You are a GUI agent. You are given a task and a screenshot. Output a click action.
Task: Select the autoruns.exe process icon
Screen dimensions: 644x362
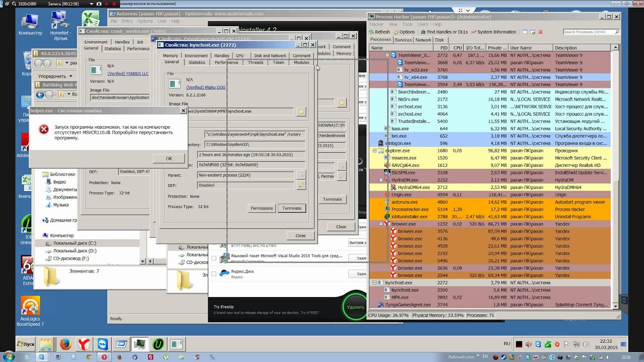pyautogui.click(x=387, y=202)
